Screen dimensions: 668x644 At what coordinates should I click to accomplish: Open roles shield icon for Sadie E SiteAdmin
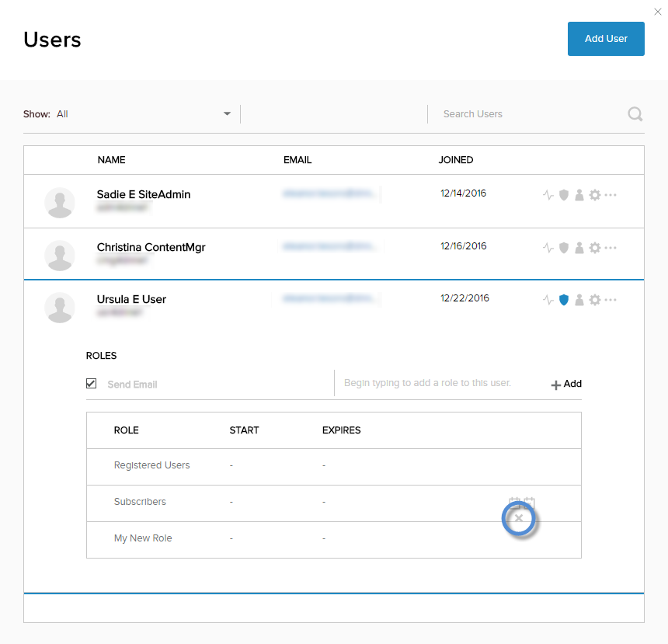point(564,195)
